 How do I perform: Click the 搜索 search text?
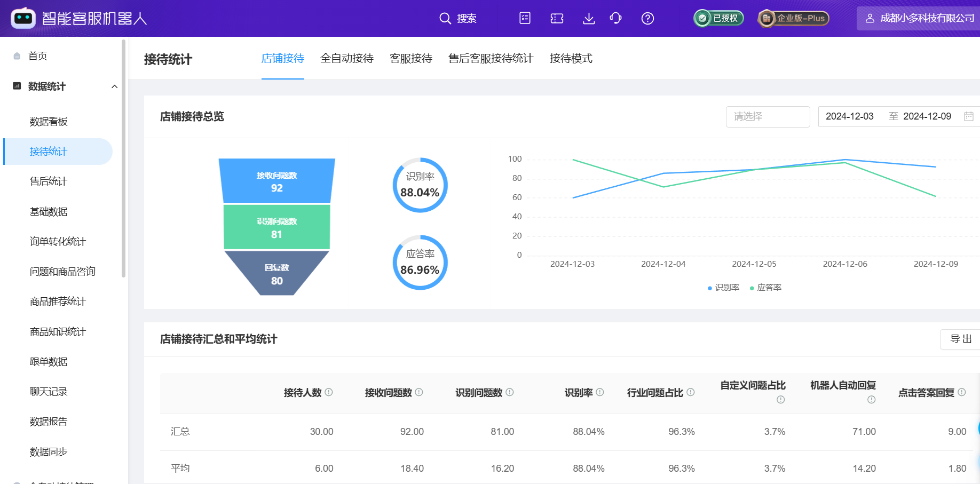coord(467,19)
